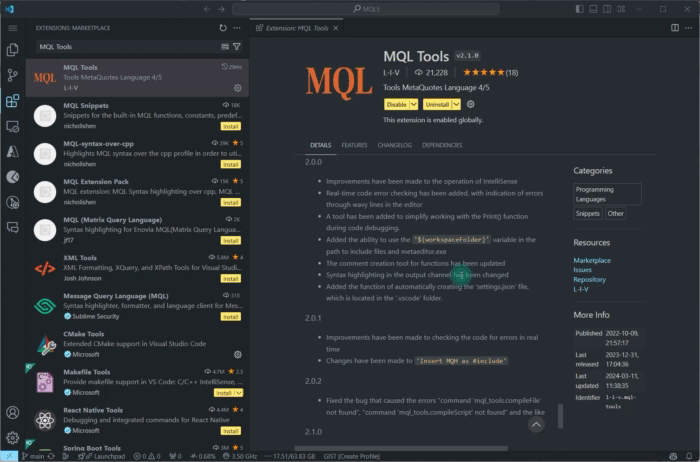Open the Remote Explorer view
Image resolution: width=700 pixels, height=462 pixels.
click(x=12, y=126)
